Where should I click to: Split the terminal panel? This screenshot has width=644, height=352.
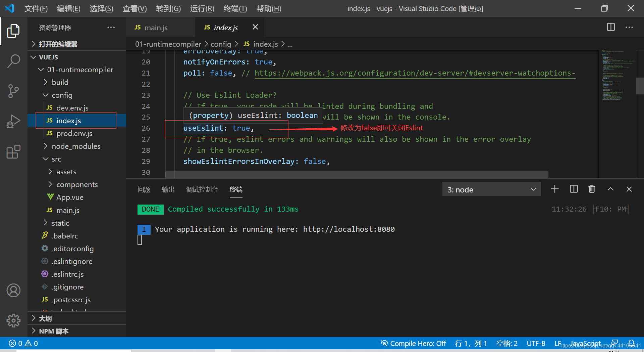click(x=574, y=189)
